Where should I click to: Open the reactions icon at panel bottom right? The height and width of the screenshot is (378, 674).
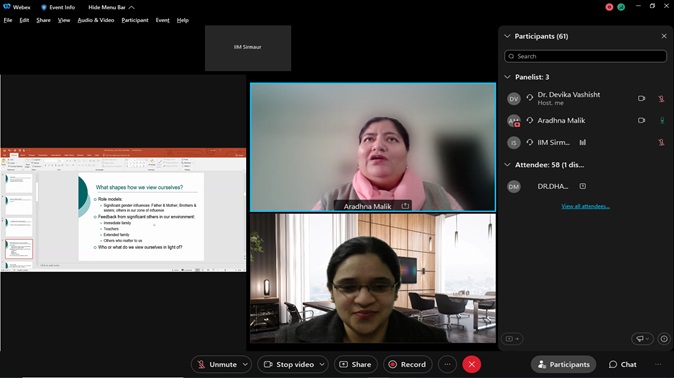(x=642, y=339)
